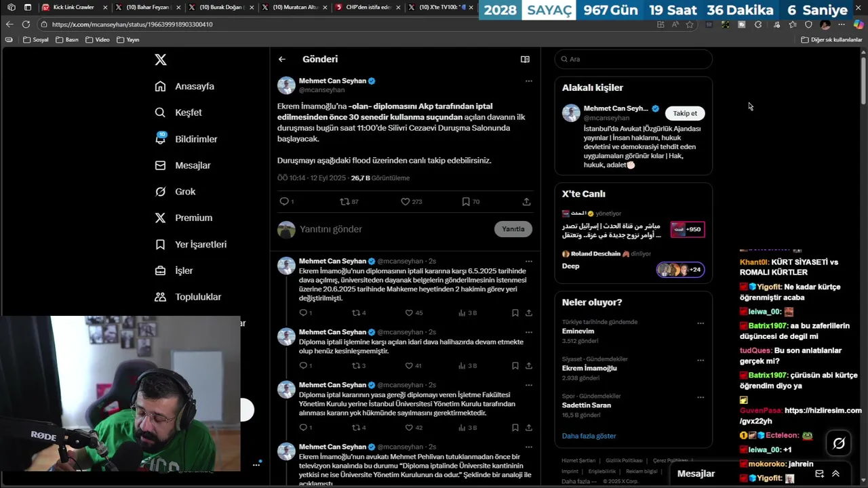Open Diğer sık kullanılanlar folder
This screenshot has height=488, width=868.
(831, 39)
